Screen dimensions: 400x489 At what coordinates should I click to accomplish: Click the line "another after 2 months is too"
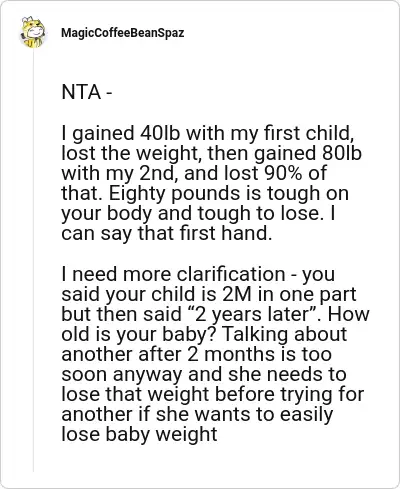(196, 354)
